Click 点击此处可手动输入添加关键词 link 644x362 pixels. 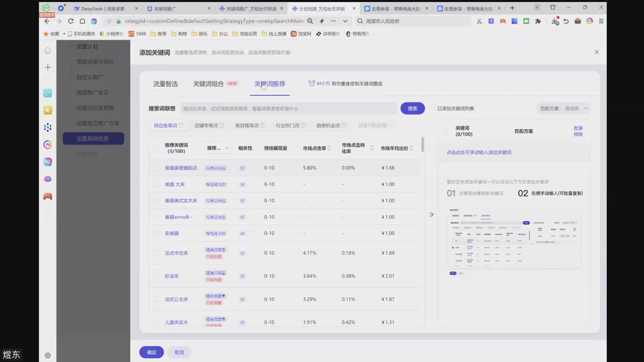(x=479, y=153)
